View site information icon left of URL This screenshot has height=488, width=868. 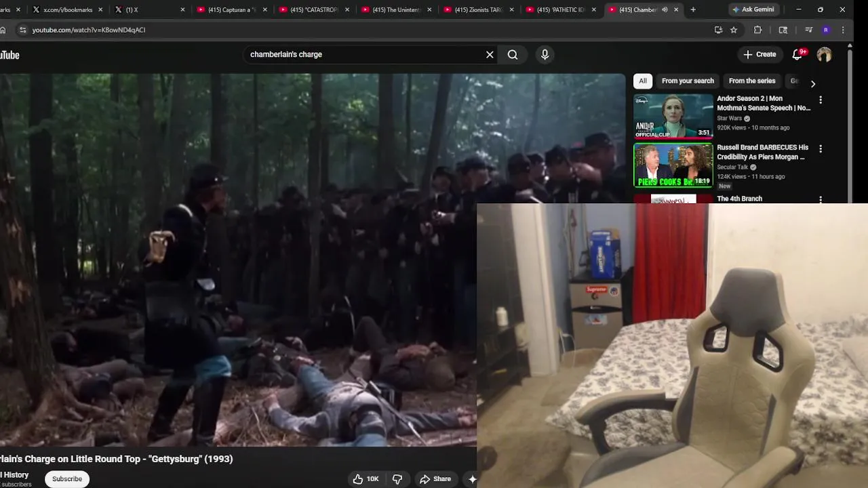pyautogui.click(x=22, y=30)
